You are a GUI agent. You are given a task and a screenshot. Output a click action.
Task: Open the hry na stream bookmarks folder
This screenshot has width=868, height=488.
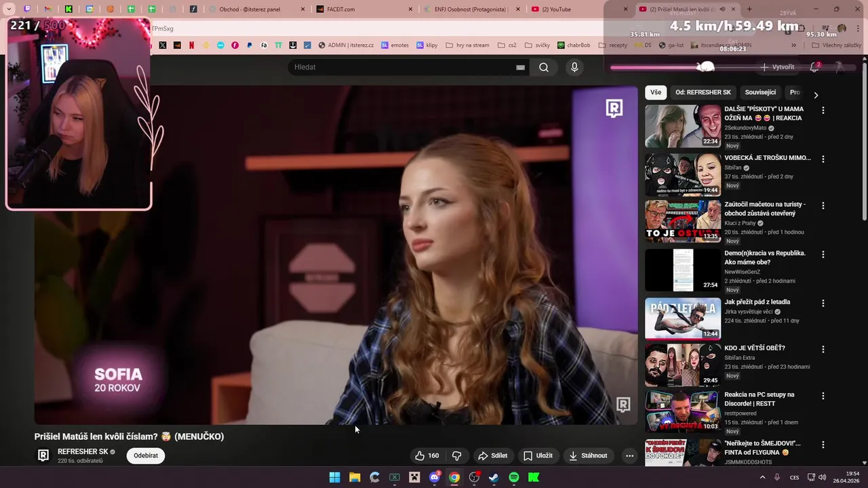[467, 45]
